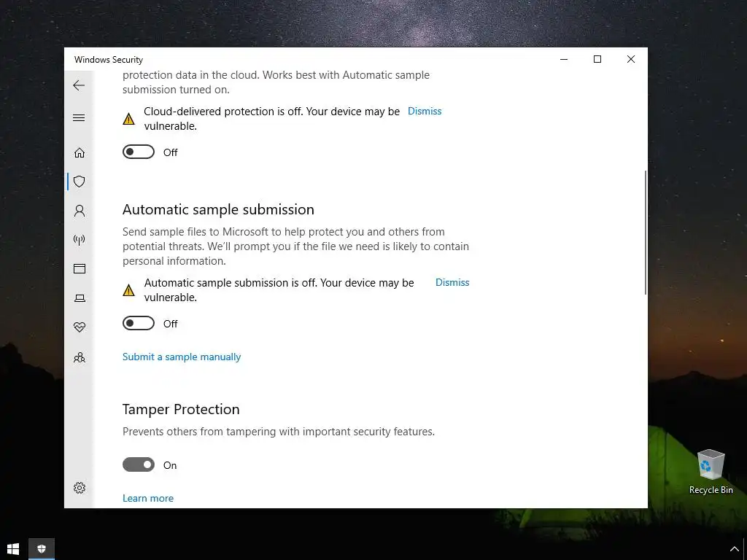This screenshot has width=747, height=560.
Task: Open Device security laptop icon
Action: [x=79, y=298]
